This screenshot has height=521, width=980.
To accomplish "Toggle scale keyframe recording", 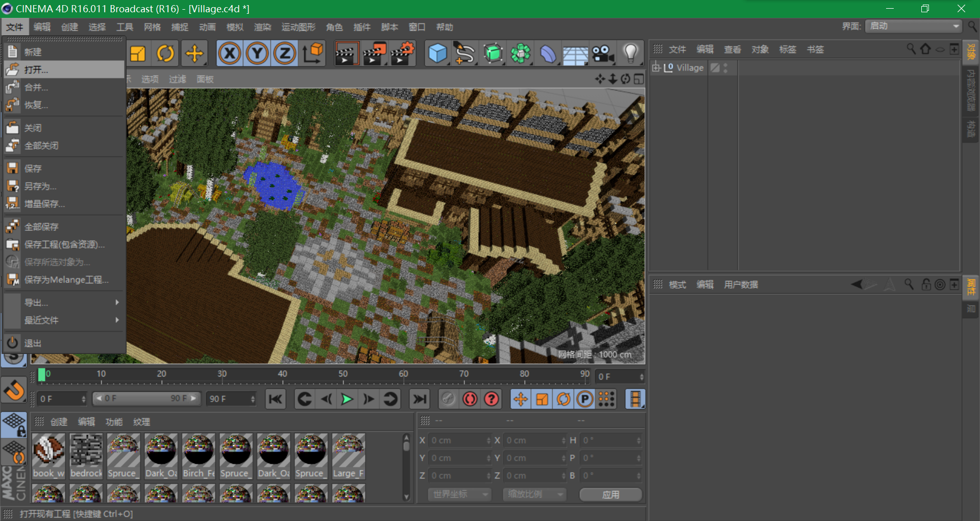I will point(542,399).
